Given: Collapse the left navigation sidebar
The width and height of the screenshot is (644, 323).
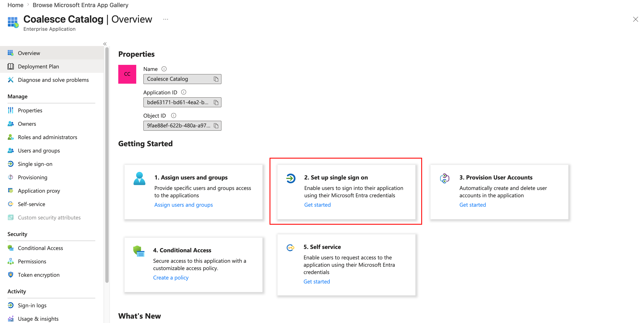Looking at the screenshot, I should click(x=105, y=44).
